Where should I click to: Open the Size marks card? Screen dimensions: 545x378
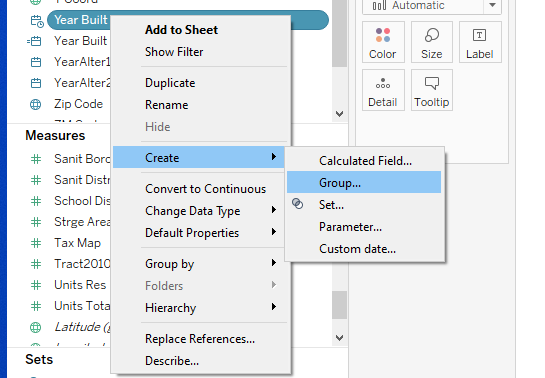[x=432, y=42]
